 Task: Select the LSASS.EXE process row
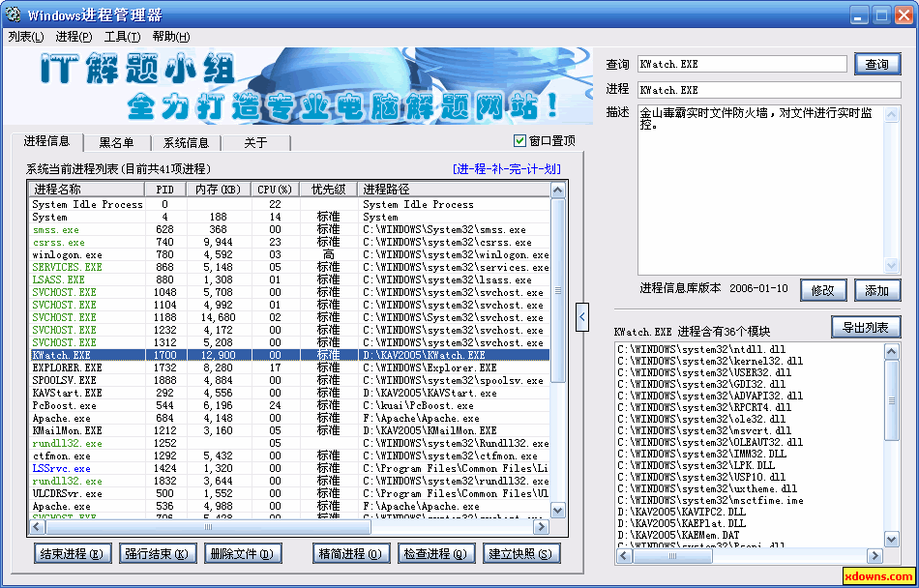[290, 279]
